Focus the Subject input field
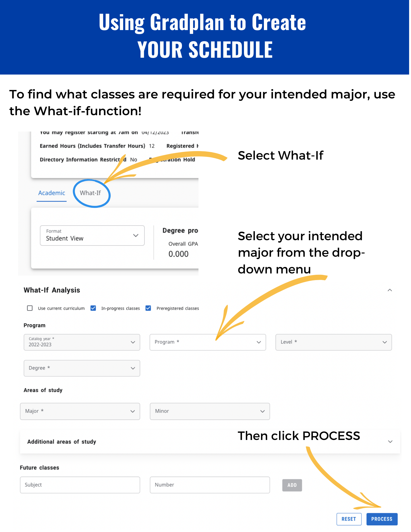The image size is (411, 532). point(80,485)
